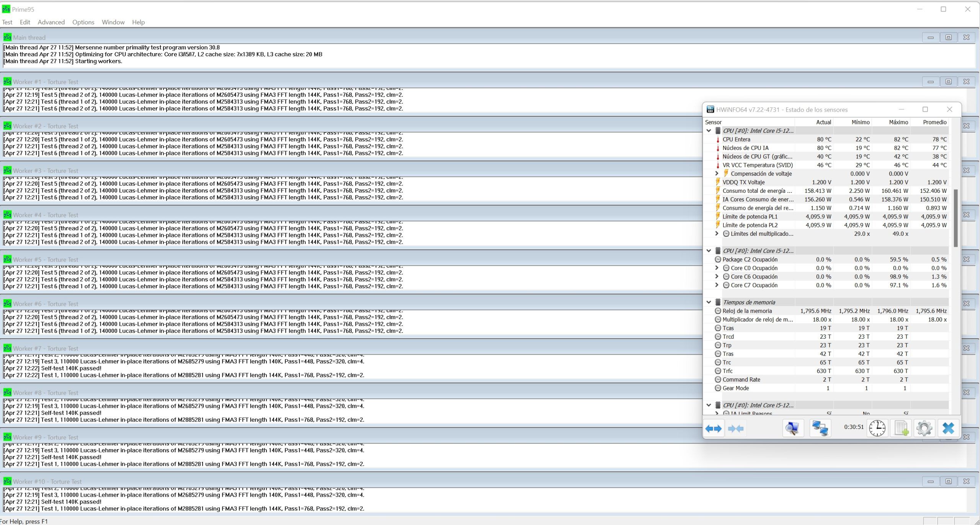Select the Gear Mode row
This screenshot has width=980, height=525.
point(827,388)
